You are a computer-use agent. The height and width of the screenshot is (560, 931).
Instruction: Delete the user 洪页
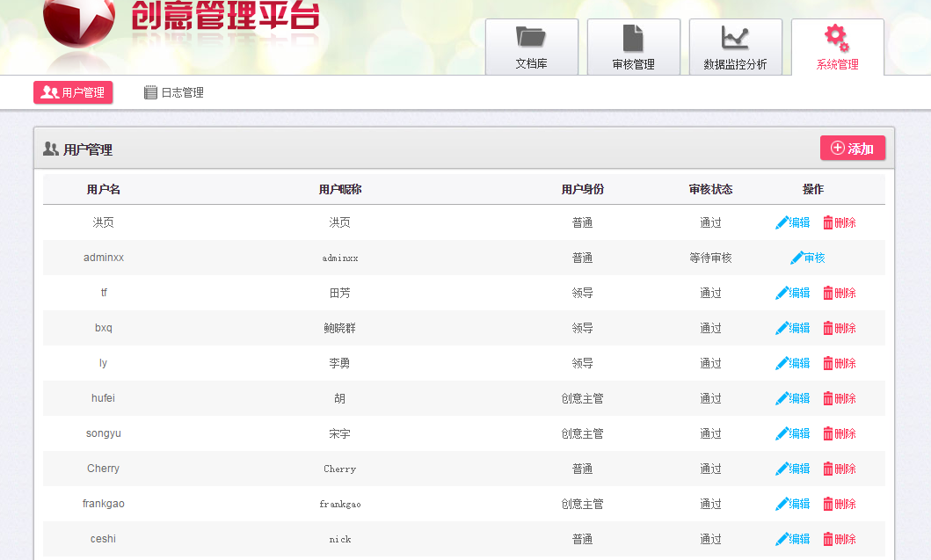pyautogui.click(x=840, y=222)
